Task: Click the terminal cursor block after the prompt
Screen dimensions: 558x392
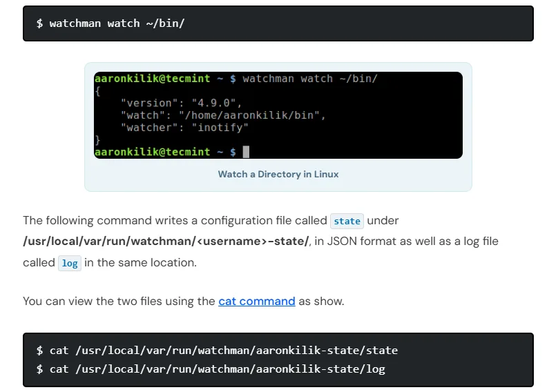Action: coord(246,152)
